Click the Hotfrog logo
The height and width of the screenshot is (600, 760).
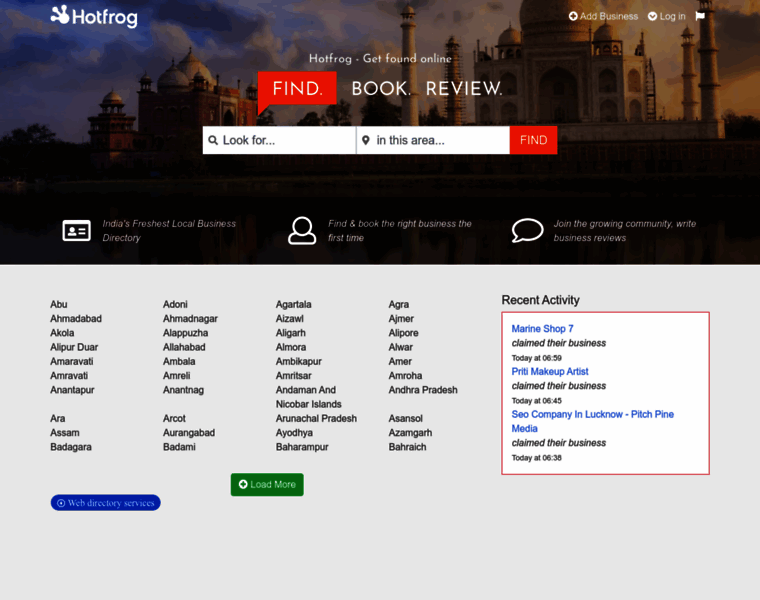click(x=94, y=16)
